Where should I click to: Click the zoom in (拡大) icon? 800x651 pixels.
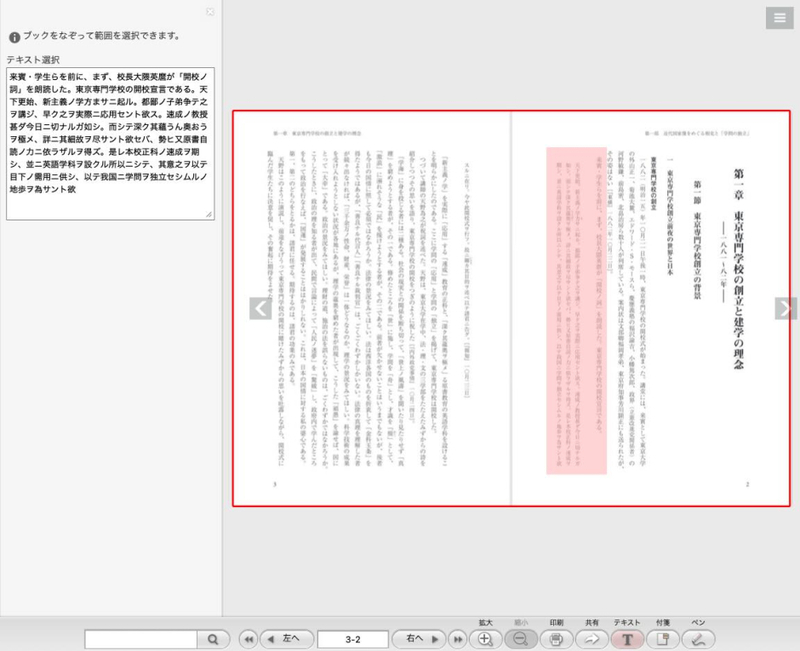coord(485,638)
